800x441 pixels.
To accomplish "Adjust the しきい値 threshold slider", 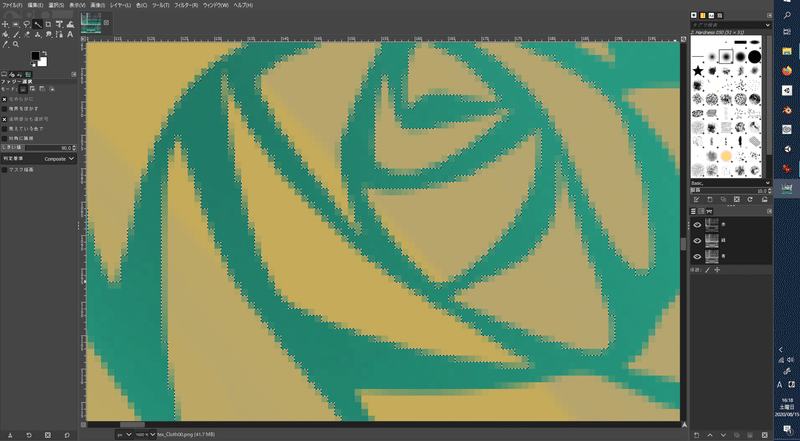I will click(38, 148).
